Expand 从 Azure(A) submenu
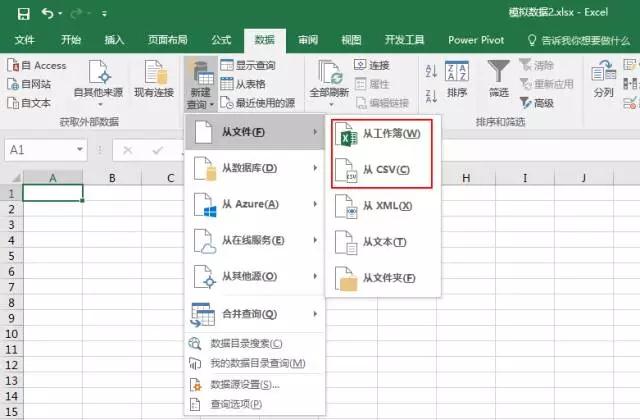The image size is (640, 420). pos(255,204)
